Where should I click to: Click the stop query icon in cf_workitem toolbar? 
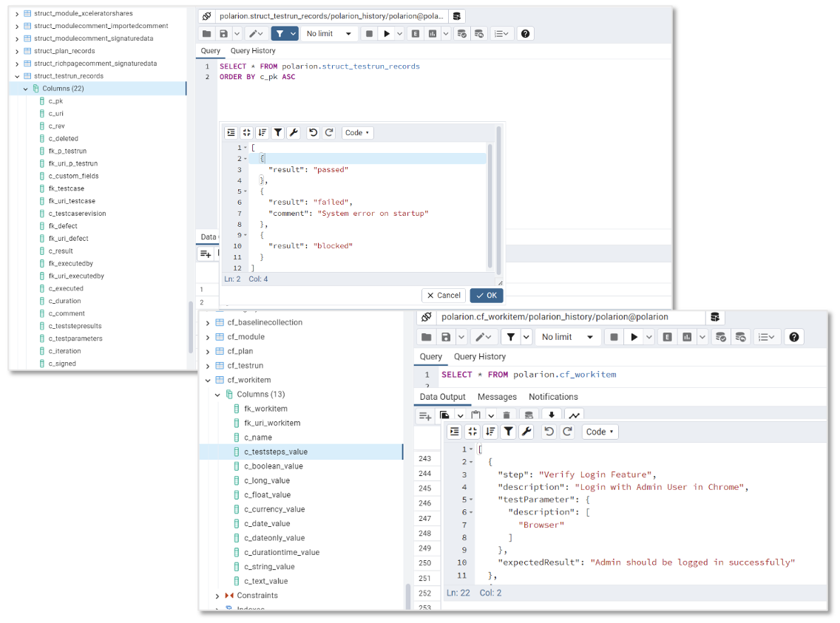(612, 337)
